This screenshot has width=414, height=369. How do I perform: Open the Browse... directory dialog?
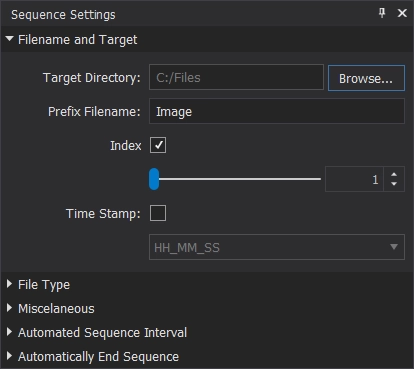click(366, 78)
